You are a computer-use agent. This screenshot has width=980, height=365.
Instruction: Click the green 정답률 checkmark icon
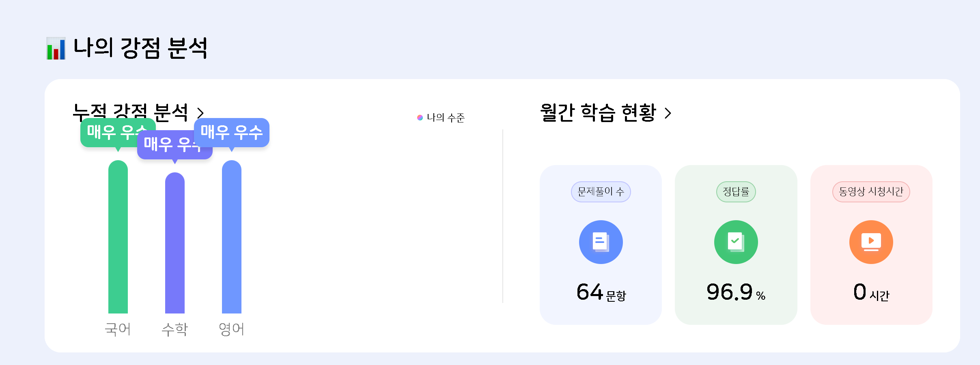(736, 242)
